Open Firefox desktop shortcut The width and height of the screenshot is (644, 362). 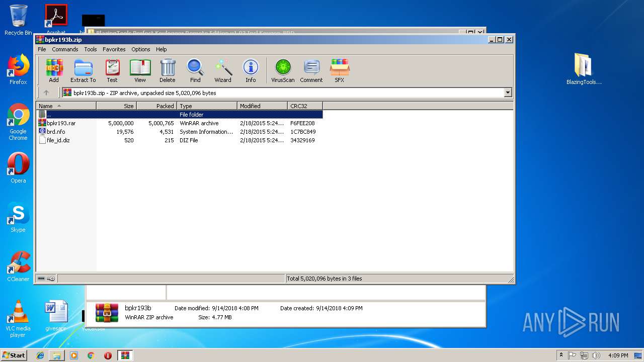coord(18,69)
